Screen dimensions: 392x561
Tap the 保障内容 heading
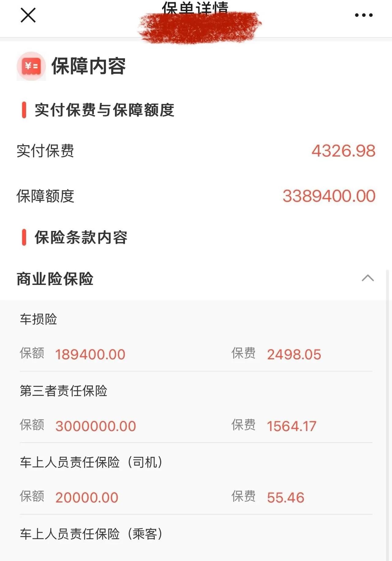click(x=89, y=66)
